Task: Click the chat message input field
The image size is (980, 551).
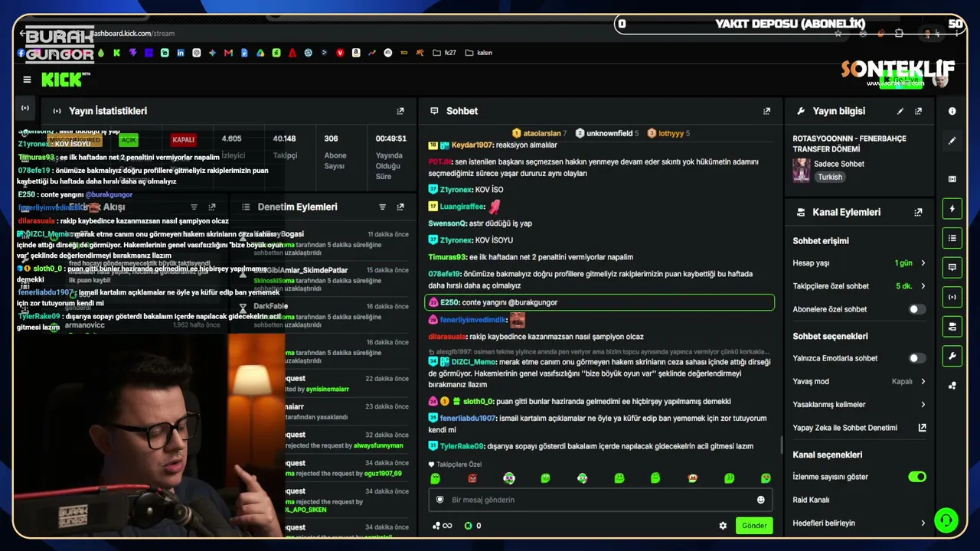Action: pyautogui.click(x=600, y=500)
